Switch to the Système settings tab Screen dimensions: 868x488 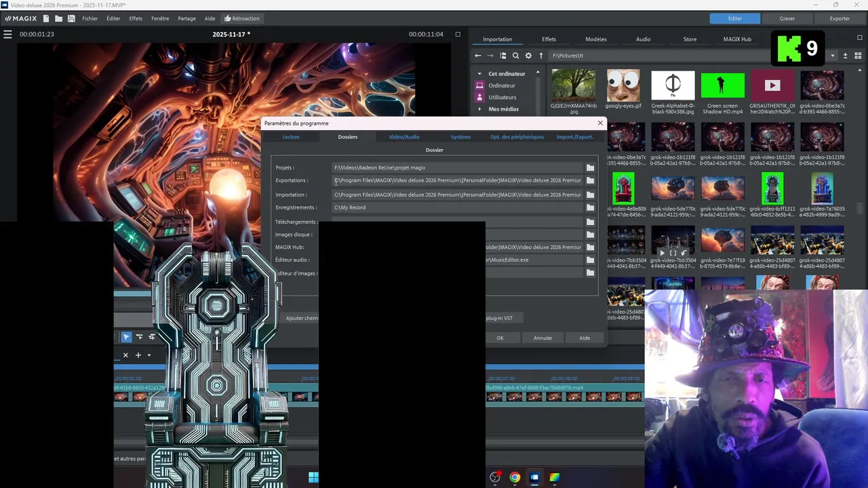(x=460, y=137)
